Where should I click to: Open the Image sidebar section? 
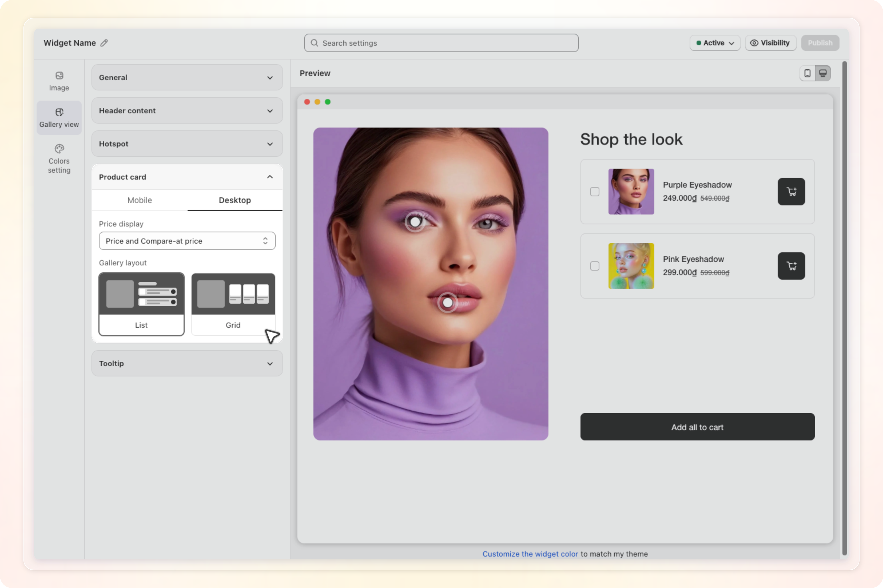[x=59, y=81]
